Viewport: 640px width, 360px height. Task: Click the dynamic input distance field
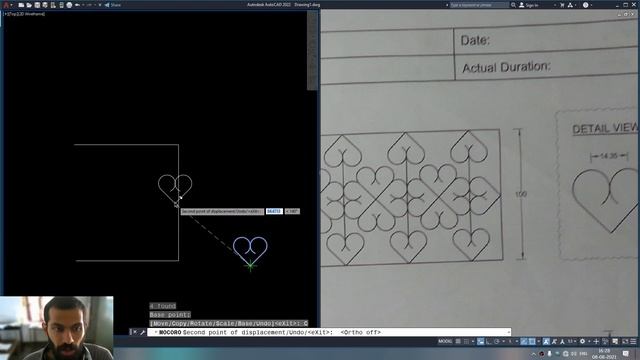[x=274, y=211]
